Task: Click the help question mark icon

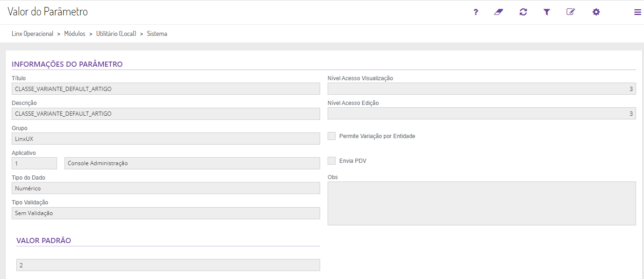Action: [x=476, y=12]
